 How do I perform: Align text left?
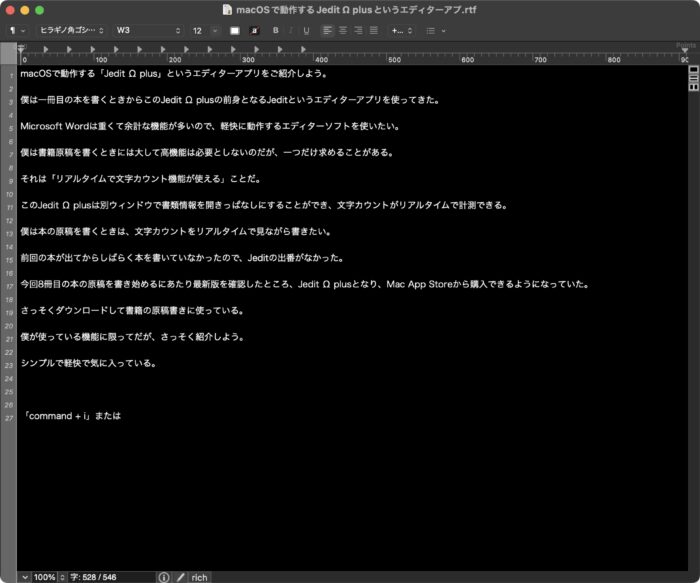[328, 30]
